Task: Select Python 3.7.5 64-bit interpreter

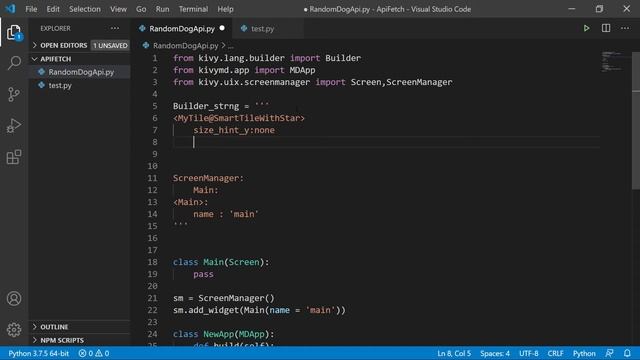Action: click(38, 353)
